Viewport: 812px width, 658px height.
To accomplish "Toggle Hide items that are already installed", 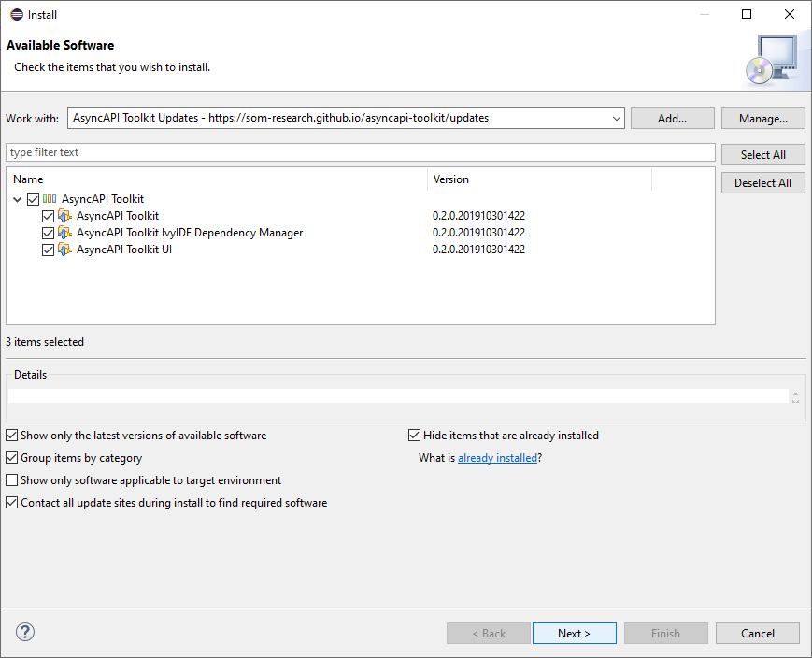I will coord(414,436).
